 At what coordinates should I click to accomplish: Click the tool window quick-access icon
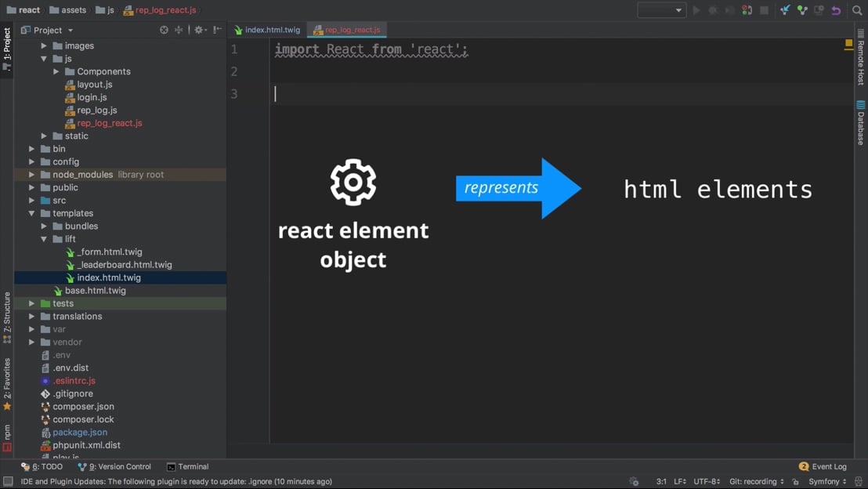(x=8, y=481)
